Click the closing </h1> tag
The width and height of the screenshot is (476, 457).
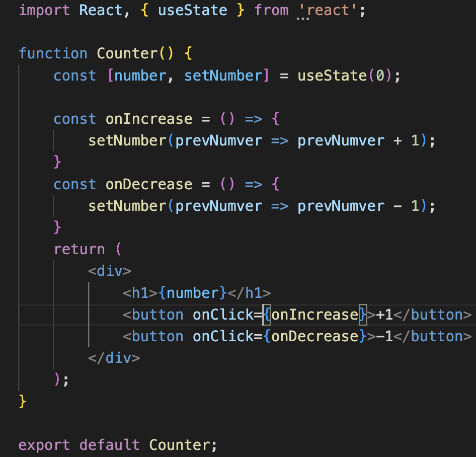[249, 293]
